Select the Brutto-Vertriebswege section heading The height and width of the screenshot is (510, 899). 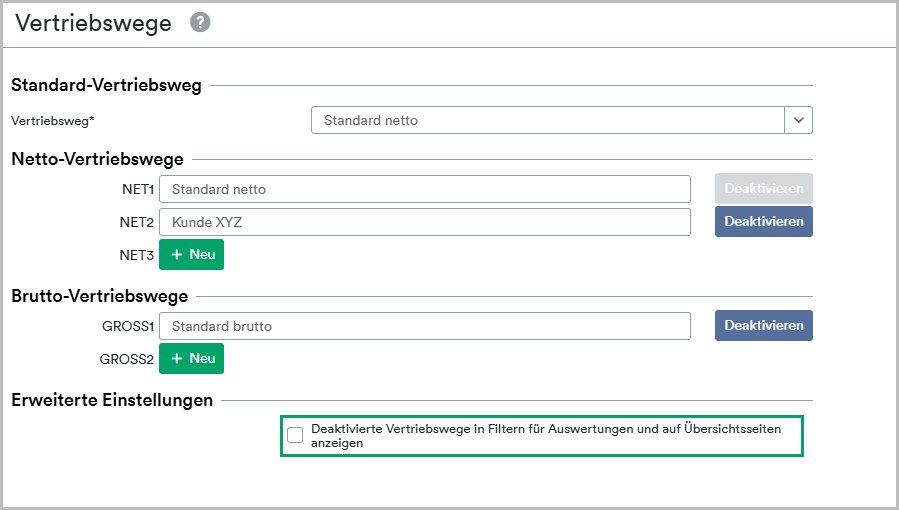pos(100,296)
